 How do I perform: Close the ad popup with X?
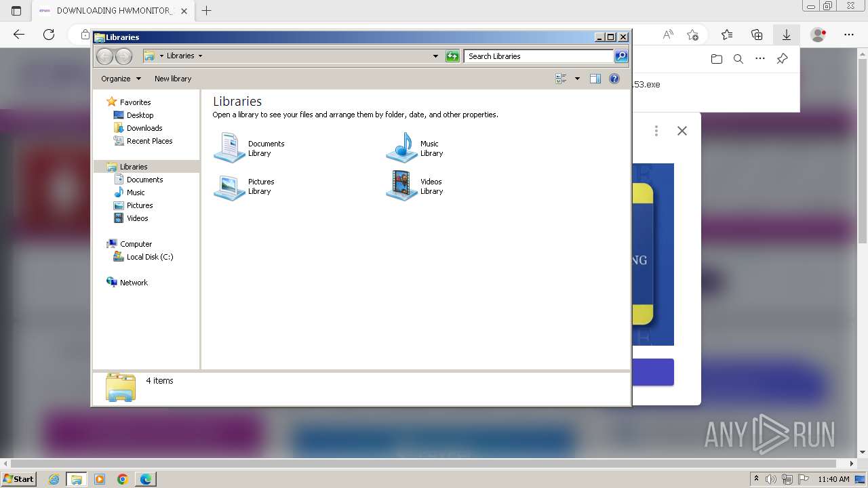682,131
